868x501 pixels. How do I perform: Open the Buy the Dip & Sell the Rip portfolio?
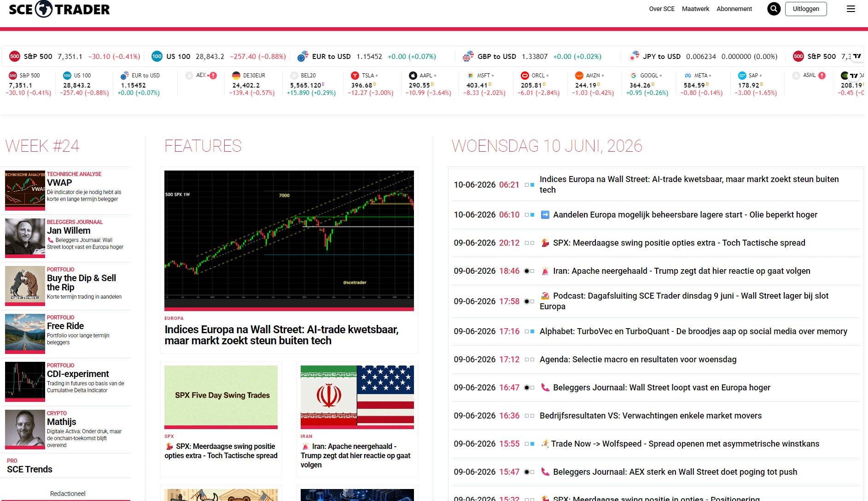pyautogui.click(x=82, y=283)
